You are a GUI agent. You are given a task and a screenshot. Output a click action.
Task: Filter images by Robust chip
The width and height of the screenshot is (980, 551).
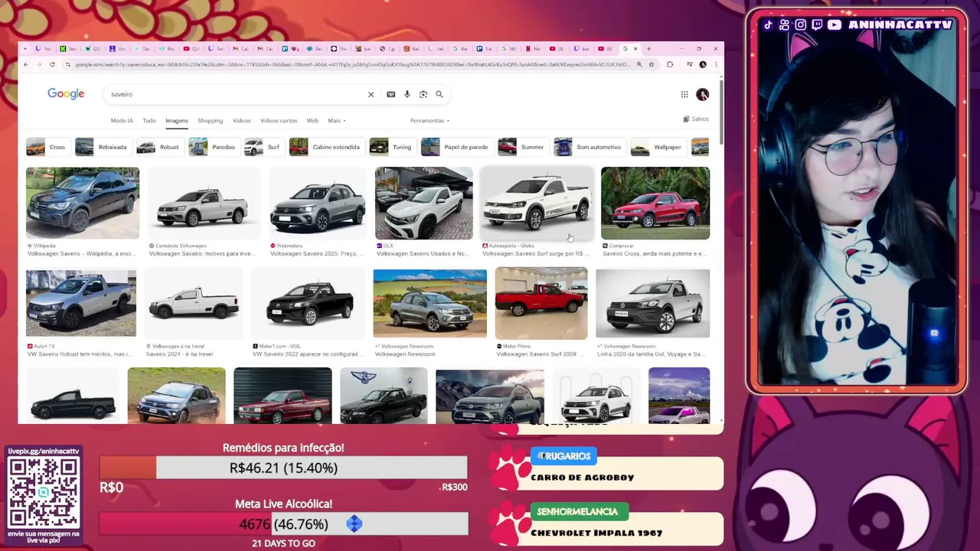click(159, 147)
